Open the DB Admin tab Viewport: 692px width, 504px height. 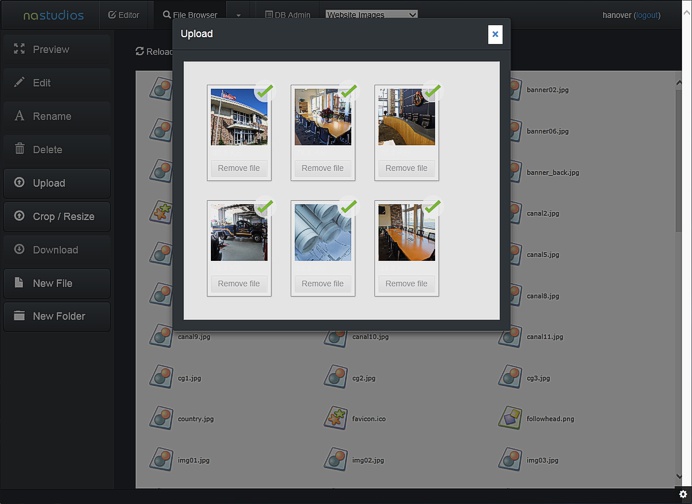coord(287,15)
